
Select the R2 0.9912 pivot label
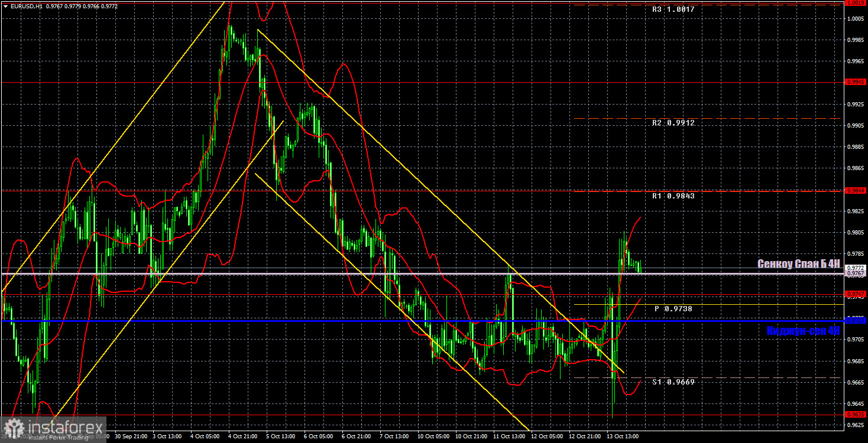(673, 123)
